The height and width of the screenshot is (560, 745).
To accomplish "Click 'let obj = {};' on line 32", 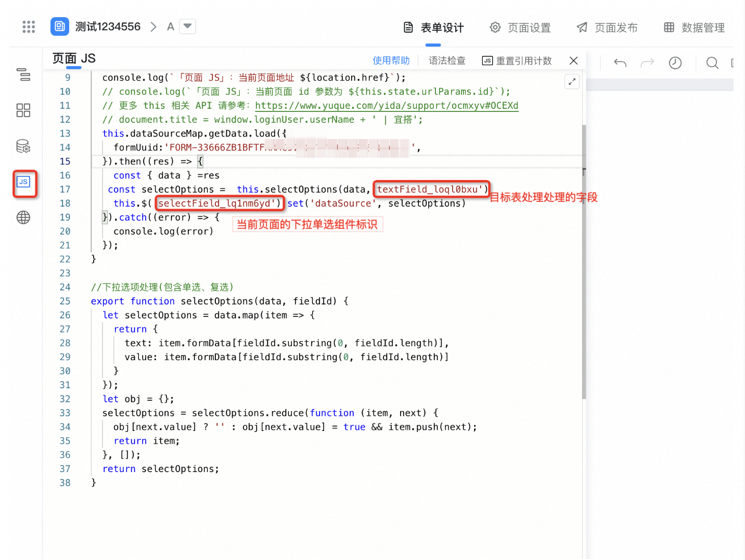I will (138, 399).
